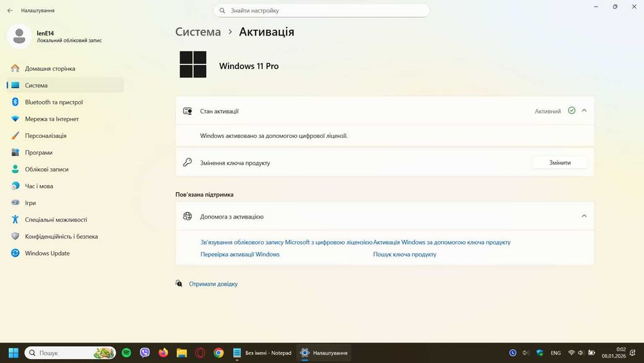Image resolution: width=644 pixels, height=363 pixels.
Task: Open Spotify from the taskbar
Action: [126, 353]
